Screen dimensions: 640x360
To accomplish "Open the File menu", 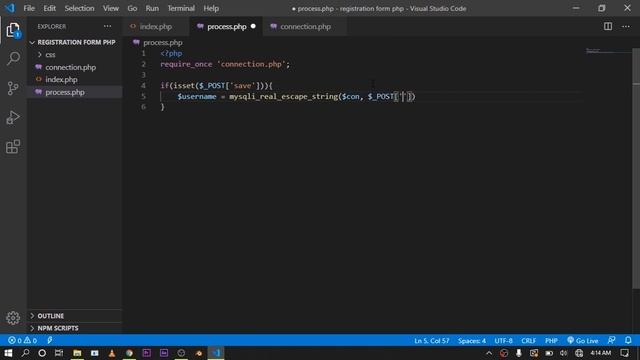I will [29, 8].
